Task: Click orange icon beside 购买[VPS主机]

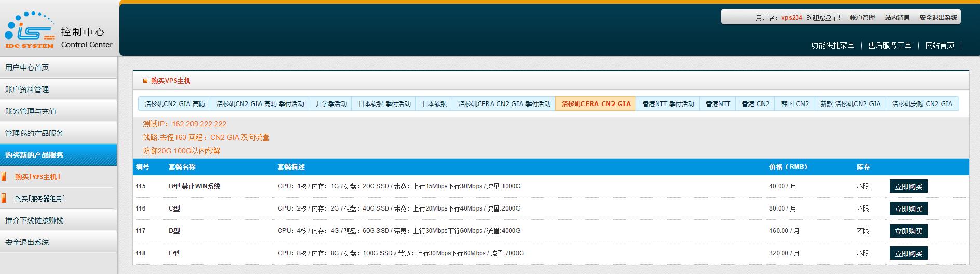Action: coord(4,177)
